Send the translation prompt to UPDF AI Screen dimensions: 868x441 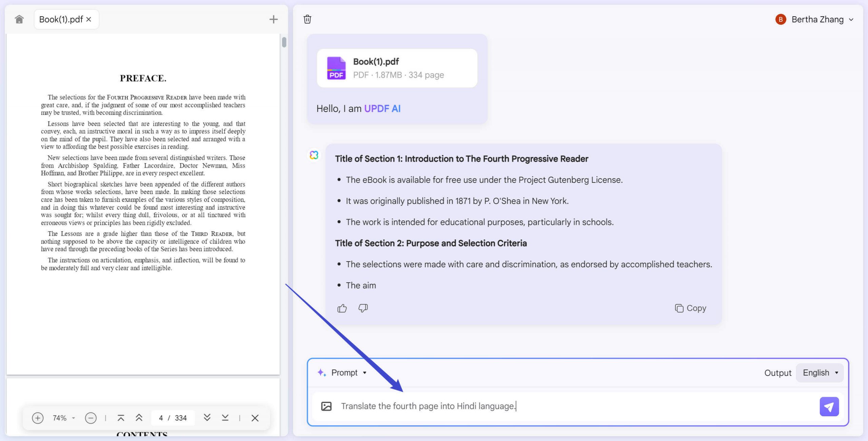pyautogui.click(x=829, y=406)
